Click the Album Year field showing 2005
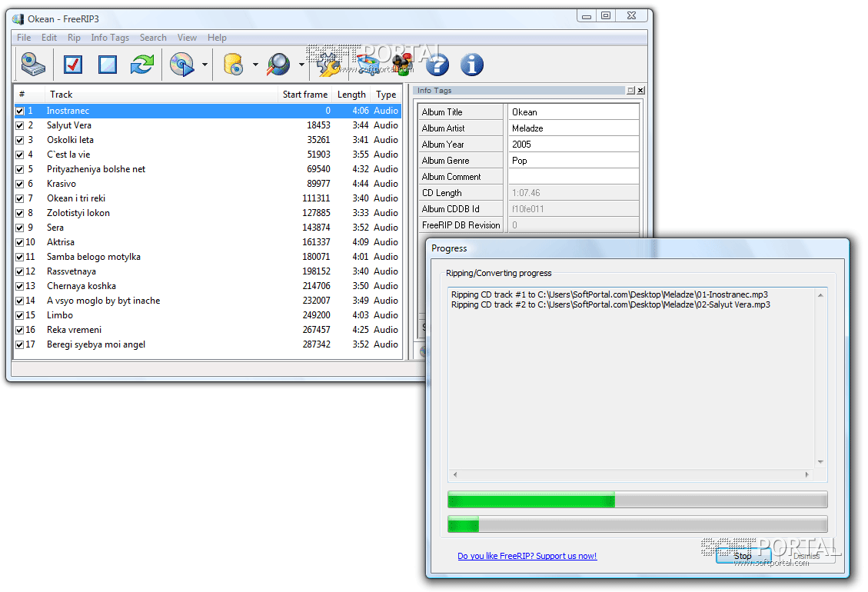Viewport: 868px width, 592px height. pyautogui.click(x=574, y=144)
